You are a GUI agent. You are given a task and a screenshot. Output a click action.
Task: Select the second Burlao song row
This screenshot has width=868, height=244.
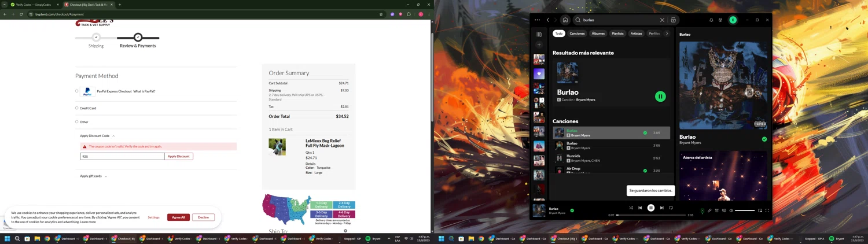tap(611, 145)
